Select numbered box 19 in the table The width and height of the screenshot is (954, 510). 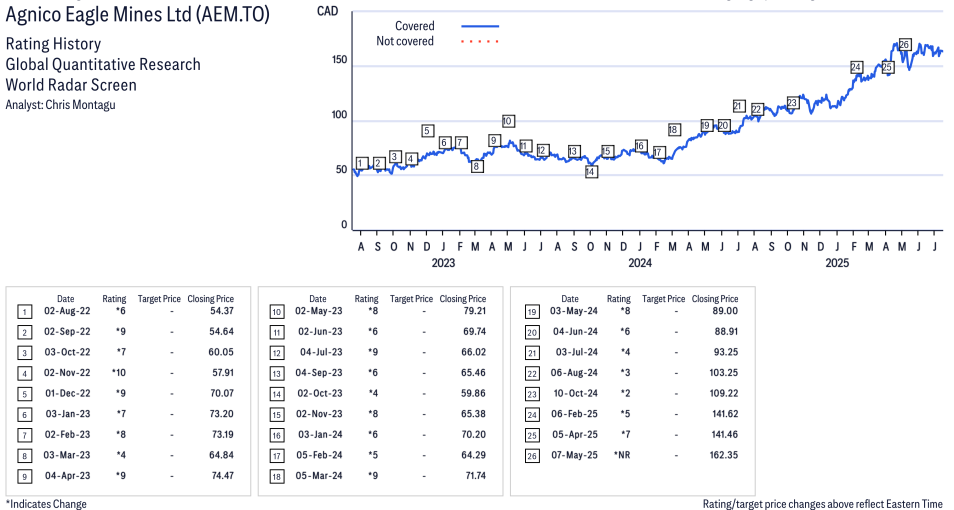(x=532, y=312)
